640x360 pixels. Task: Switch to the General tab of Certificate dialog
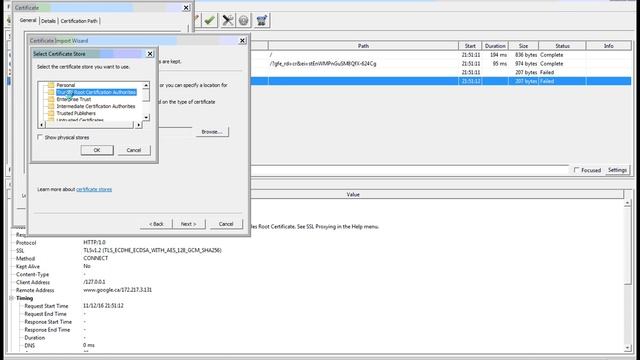28,20
